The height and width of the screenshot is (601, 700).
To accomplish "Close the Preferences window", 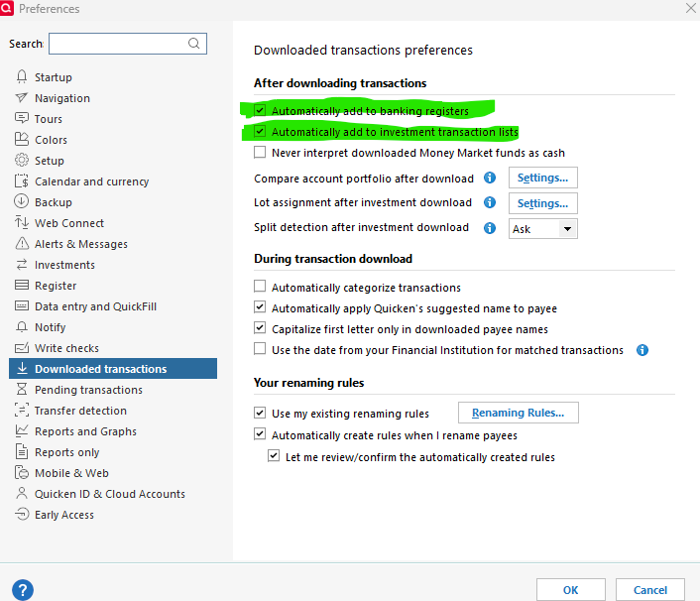I will pos(691,8).
